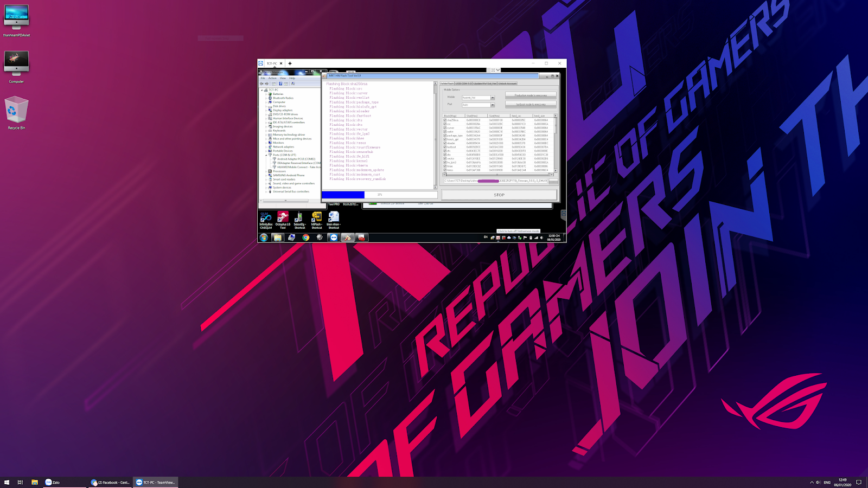Click the firmware file path field
Viewport: 868px width, 488px height.
point(496,181)
